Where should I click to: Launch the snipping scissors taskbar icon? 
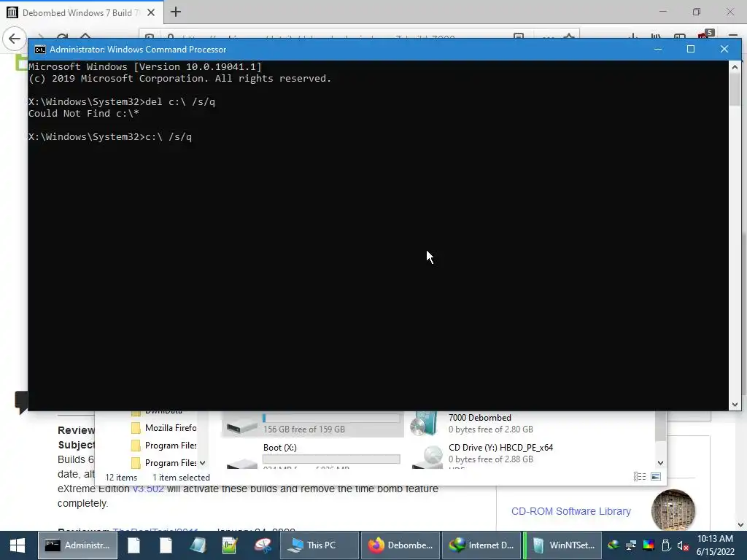(x=262, y=545)
